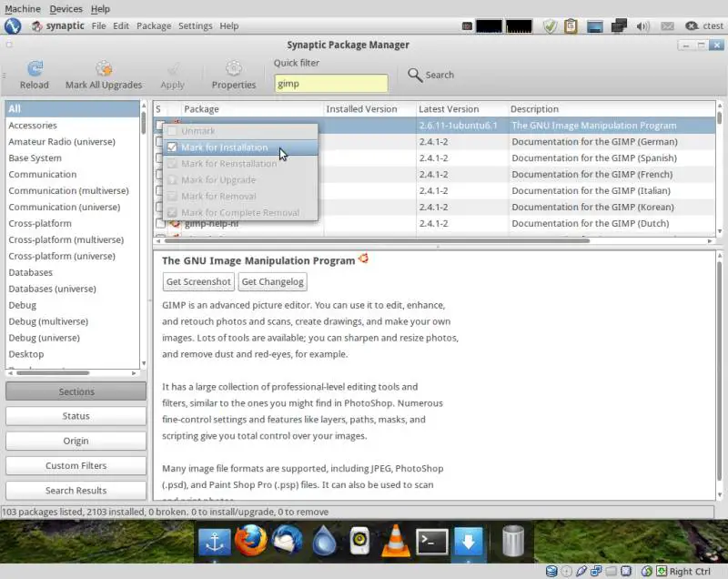Sort by Description column header

612,109
